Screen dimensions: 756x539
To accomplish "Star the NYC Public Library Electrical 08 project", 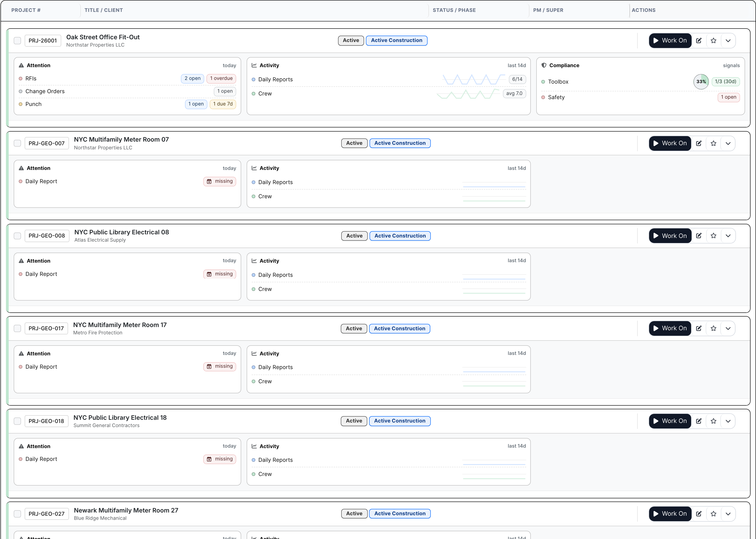I will coord(714,236).
